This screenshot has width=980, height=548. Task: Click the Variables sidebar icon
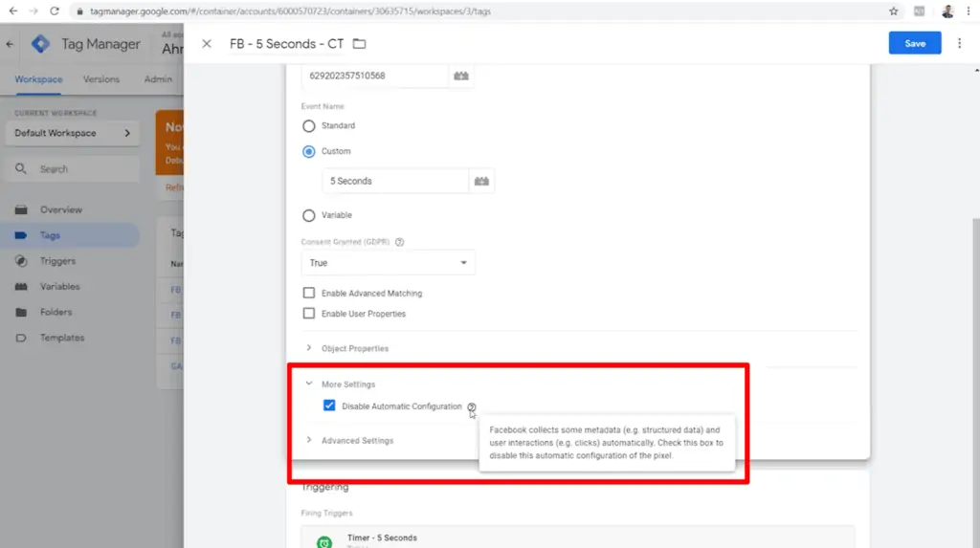click(x=21, y=287)
